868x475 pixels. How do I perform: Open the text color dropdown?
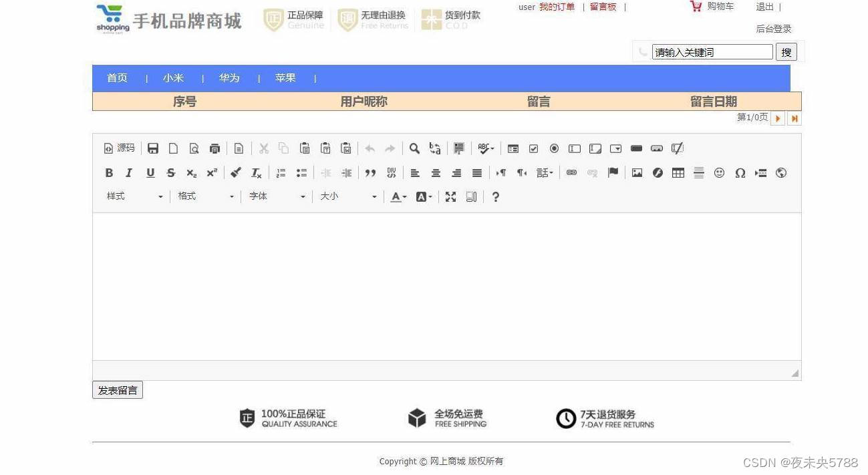point(399,197)
